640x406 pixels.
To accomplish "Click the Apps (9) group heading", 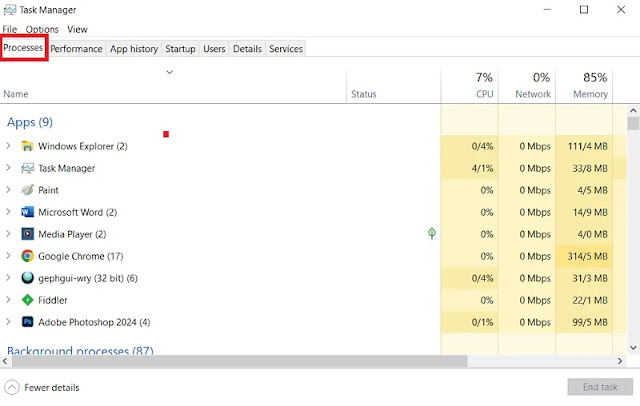I will tap(30, 122).
